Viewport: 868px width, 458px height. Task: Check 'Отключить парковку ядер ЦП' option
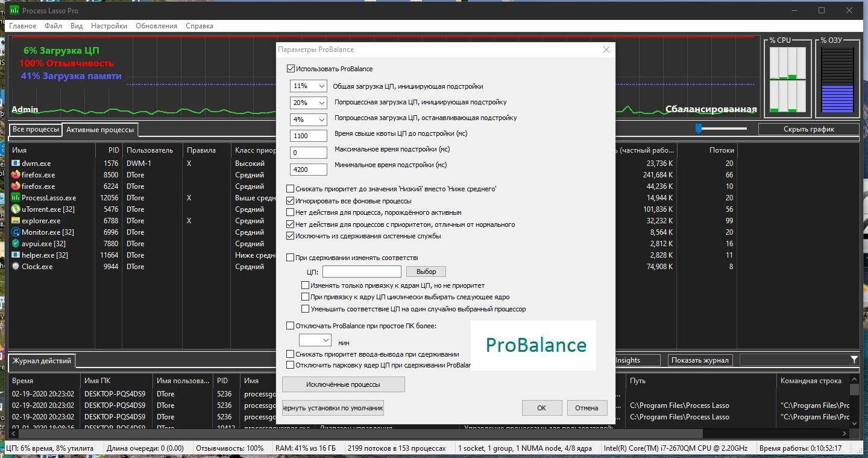(291, 365)
